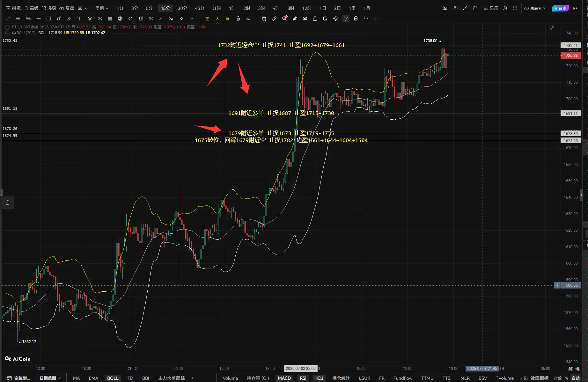Open 多窗 multi-window layout
588x382 pixels.
(x=49, y=8)
